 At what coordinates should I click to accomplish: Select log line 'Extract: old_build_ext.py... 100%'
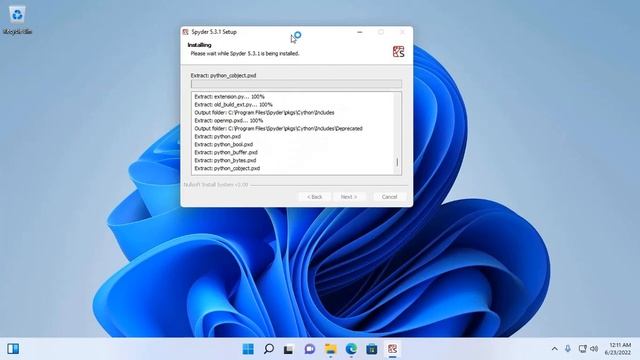click(233, 104)
